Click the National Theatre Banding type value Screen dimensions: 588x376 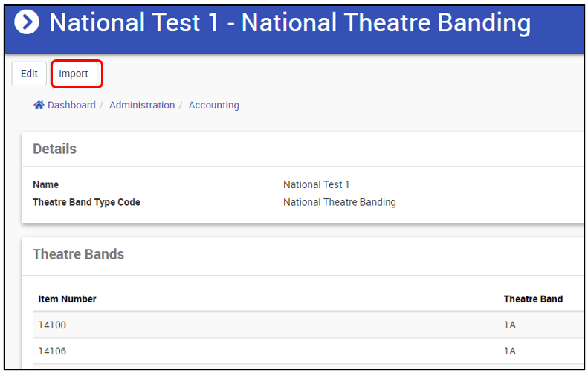pyautogui.click(x=339, y=202)
